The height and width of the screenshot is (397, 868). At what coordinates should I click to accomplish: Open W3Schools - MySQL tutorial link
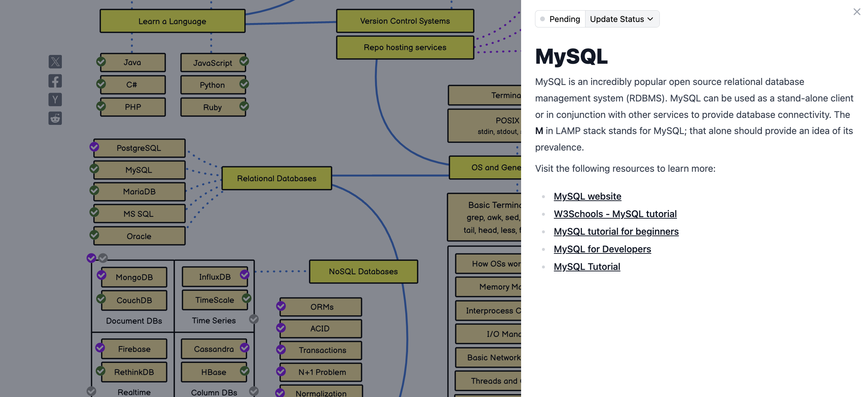point(615,214)
